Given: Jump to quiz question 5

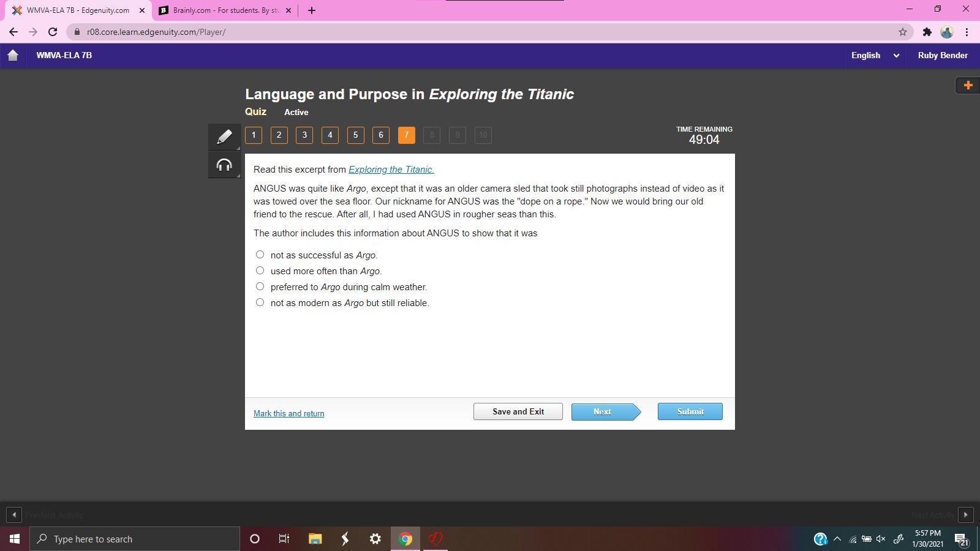Looking at the screenshot, I should coord(355,135).
